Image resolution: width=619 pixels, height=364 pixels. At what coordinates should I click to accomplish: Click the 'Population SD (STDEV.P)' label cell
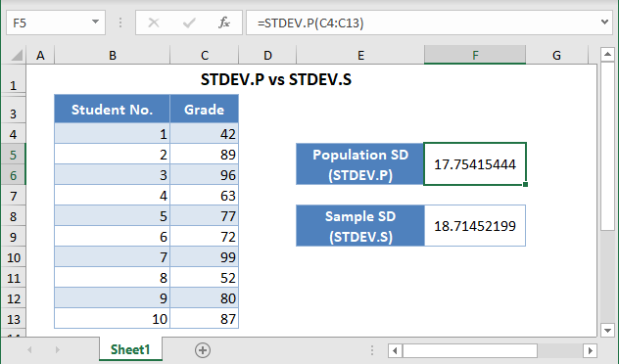[360, 164]
